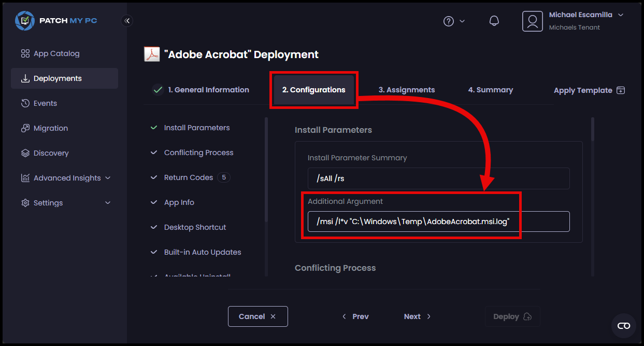Click the Apply Template button
Image resolution: width=644 pixels, height=346 pixels.
(589, 90)
